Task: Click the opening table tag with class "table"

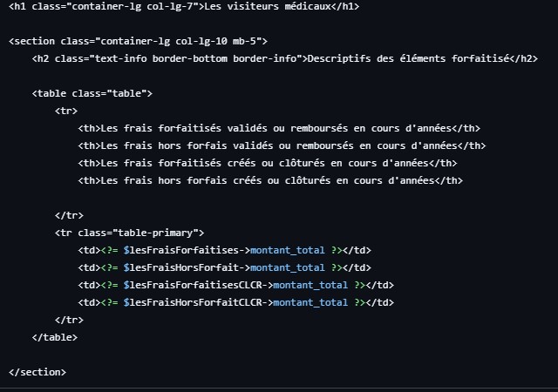Action: [92, 93]
